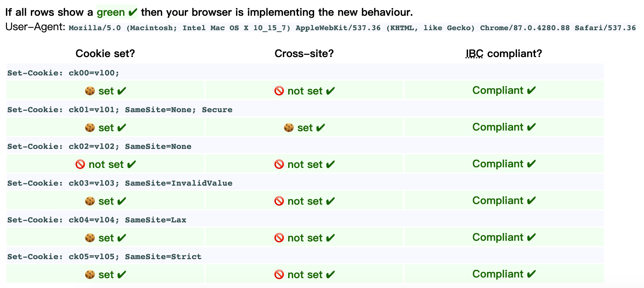Click the 'Cross-site?' column header

pos(304,53)
